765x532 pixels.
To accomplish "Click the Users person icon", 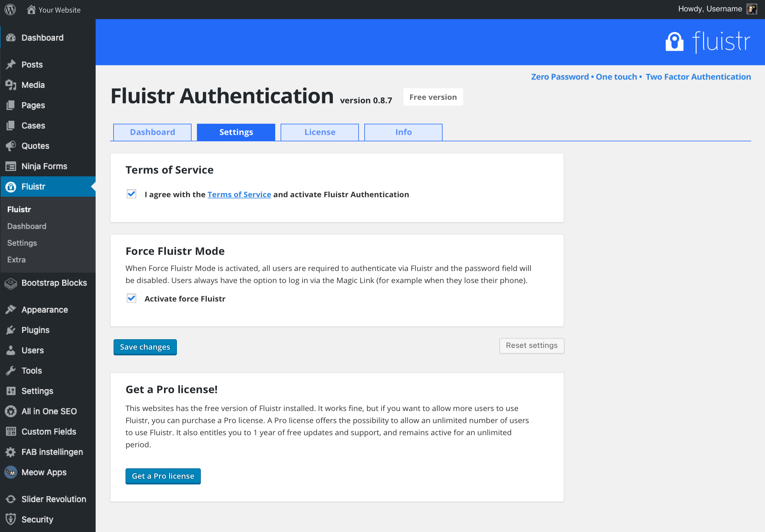I will tap(11, 351).
